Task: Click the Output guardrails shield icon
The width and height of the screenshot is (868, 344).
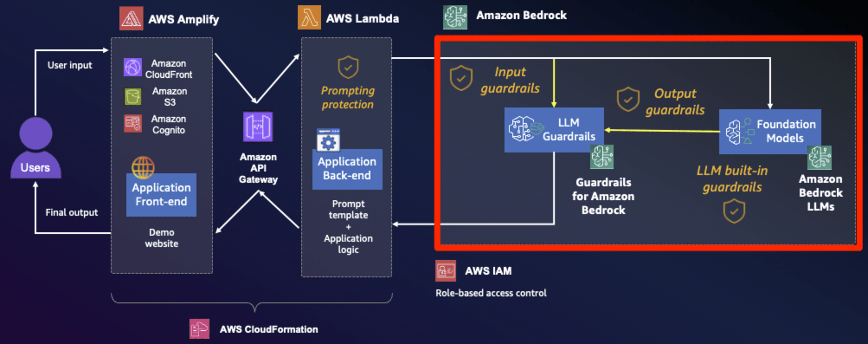Action: click(628, 99)
